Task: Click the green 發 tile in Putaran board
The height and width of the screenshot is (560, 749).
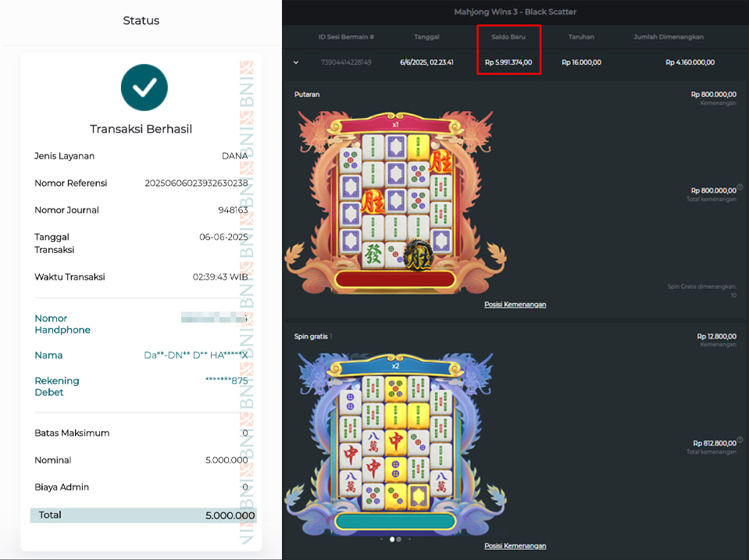Action: coord(373,255)
